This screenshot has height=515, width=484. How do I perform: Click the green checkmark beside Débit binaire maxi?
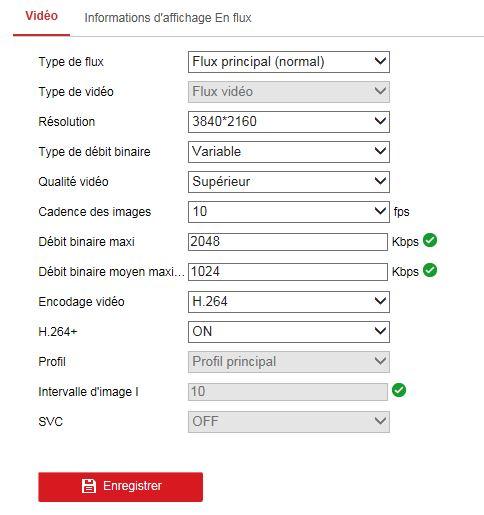430,240
